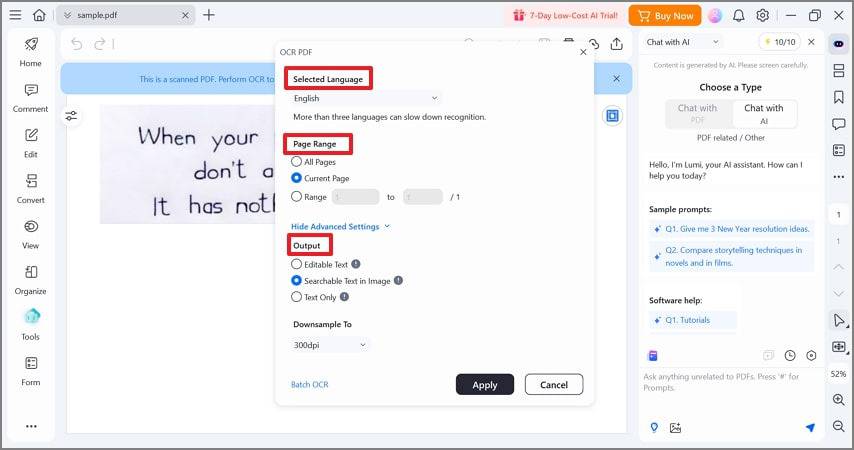
Task: Open the Edit sidebar tool
Action: 30,143
